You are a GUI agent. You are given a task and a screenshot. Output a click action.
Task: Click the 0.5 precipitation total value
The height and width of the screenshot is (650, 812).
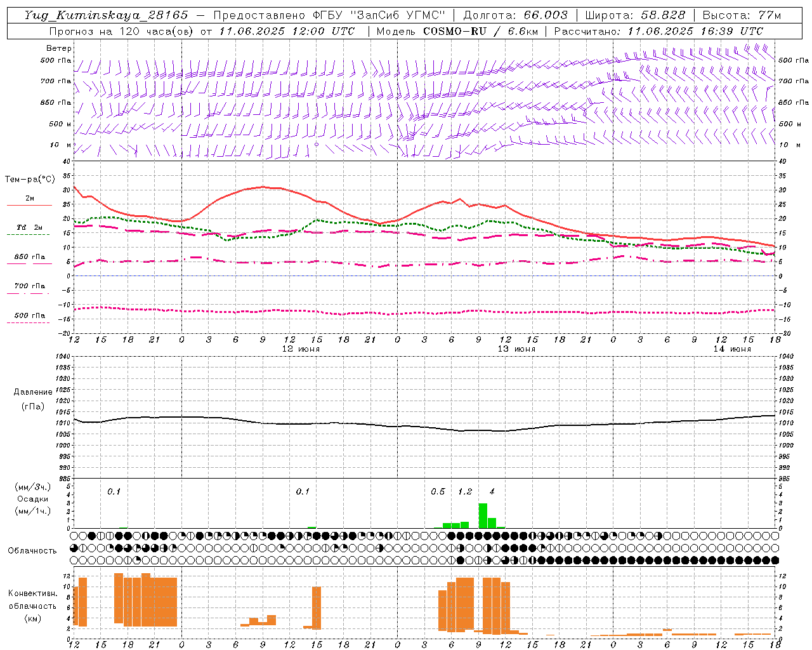coord(438,492)
